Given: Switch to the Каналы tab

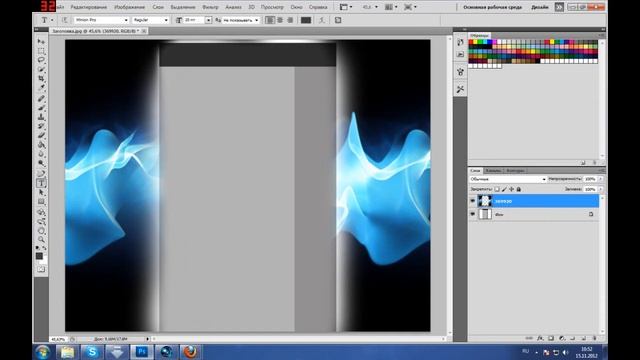Looking at the screenshot, I should 493,171.
